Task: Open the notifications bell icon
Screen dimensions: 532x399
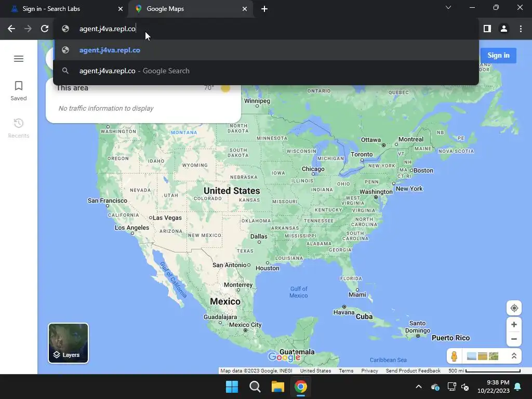Action: click(518, 387)
